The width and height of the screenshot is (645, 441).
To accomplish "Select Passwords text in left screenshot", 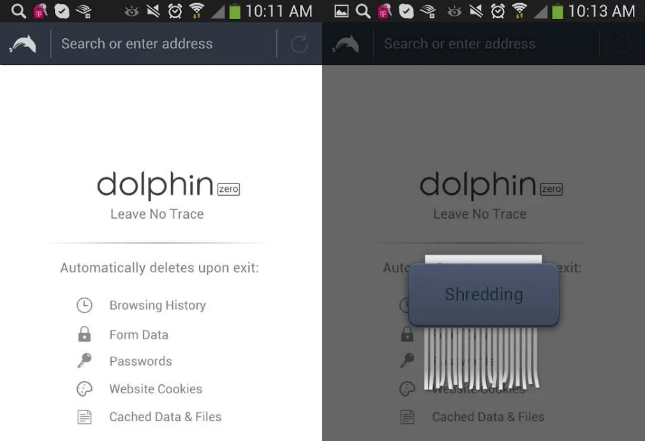I will coord(141,361).
